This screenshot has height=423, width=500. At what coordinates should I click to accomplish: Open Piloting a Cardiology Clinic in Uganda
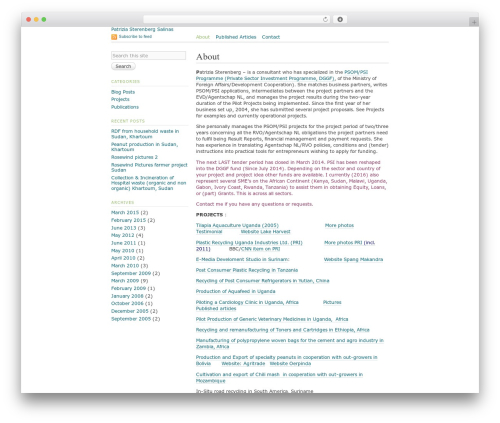click(247, 302)
